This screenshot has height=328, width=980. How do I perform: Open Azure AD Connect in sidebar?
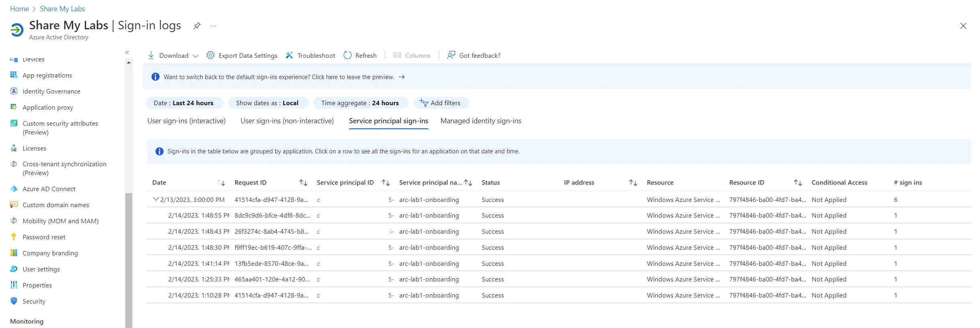point(49,189)
